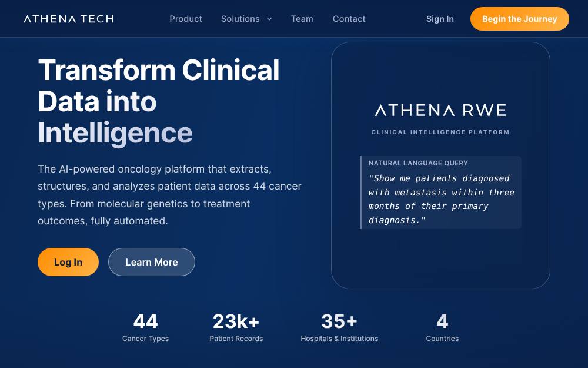Go to the Team page
This screenshot has height=368, width=588.
point(302,19)
